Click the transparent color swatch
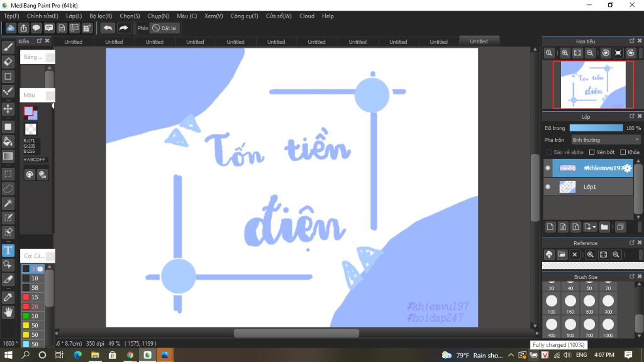Image resolution: width=644 pixels, height=362 pixels. tap(30, 129)
